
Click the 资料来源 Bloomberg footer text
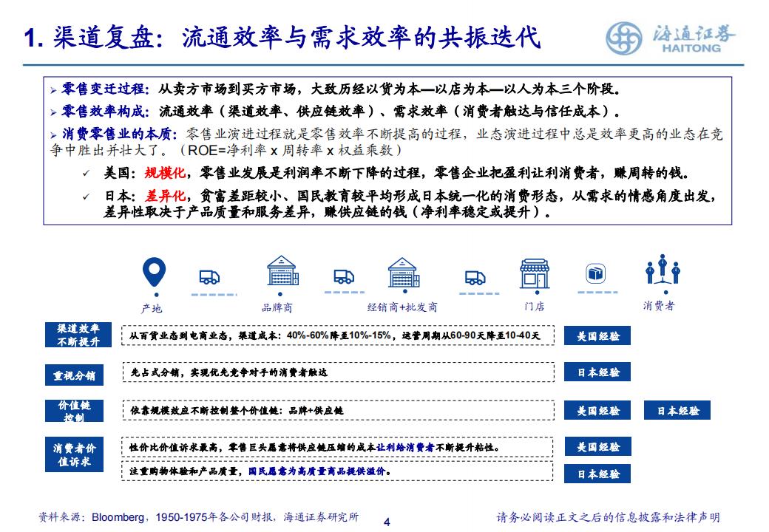(x=199, y=516)
